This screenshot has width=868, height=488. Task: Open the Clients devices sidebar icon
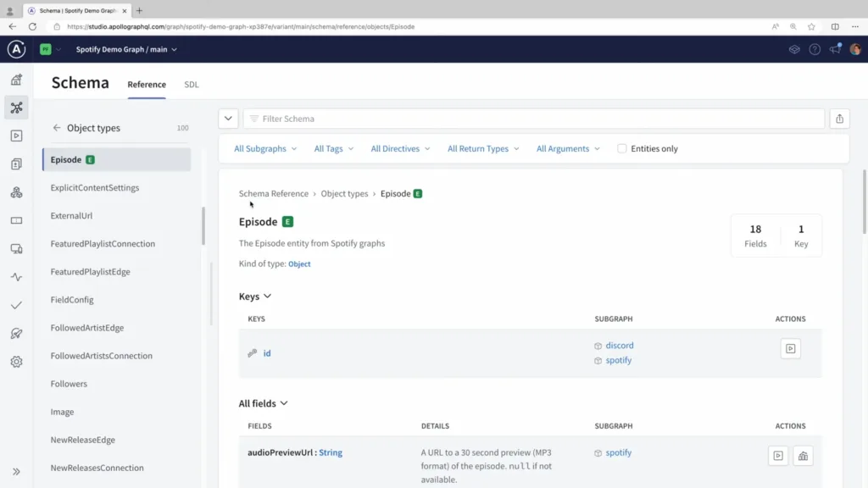[17, 248]
